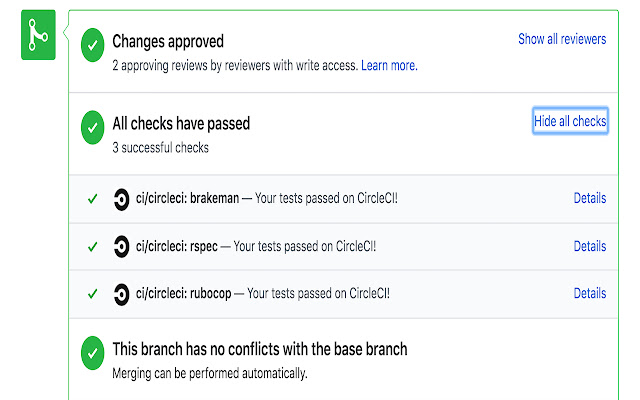The height and width of the screenshot is (400, 640).
Task: Click the All checks have passed heading
Action: pyautogui.click(x=181, y=124)
